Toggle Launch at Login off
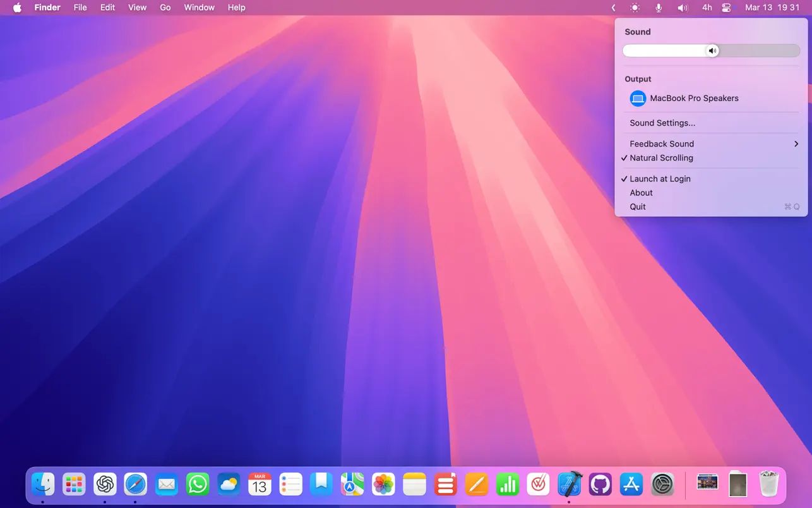The height and width of the screenshot is (508, 812). point(660,179)
